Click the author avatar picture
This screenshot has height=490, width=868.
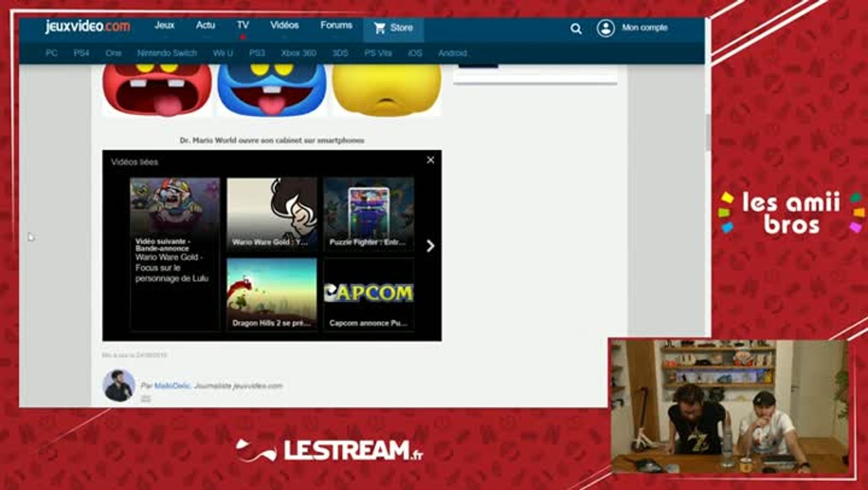119,386
